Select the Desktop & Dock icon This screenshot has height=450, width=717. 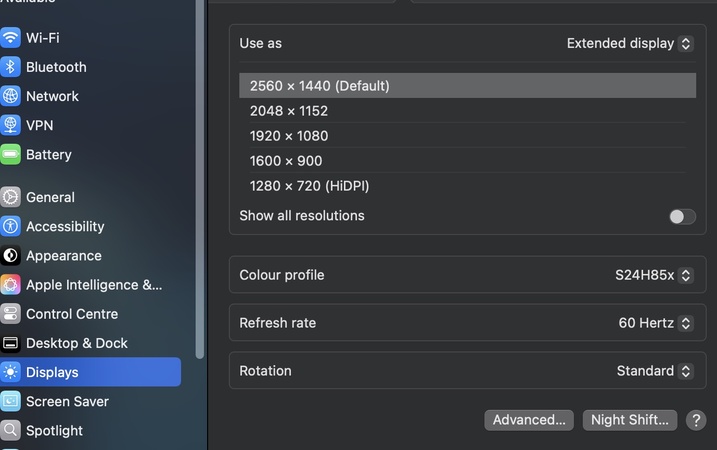[x=10, y=343]
